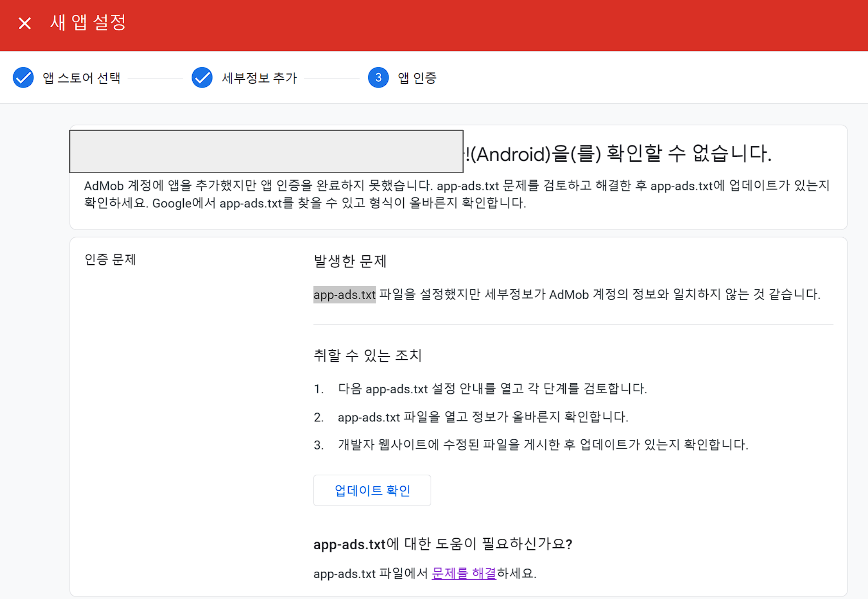868x599 pixels.
Task: Click the redacted app name box
Action: (x=266, y=151)
